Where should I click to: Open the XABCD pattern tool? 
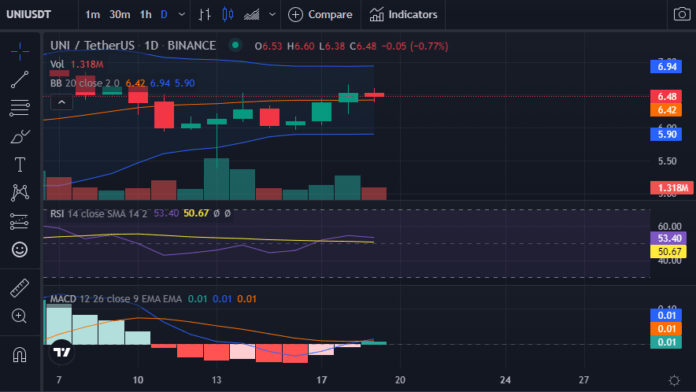coord(20,193)
